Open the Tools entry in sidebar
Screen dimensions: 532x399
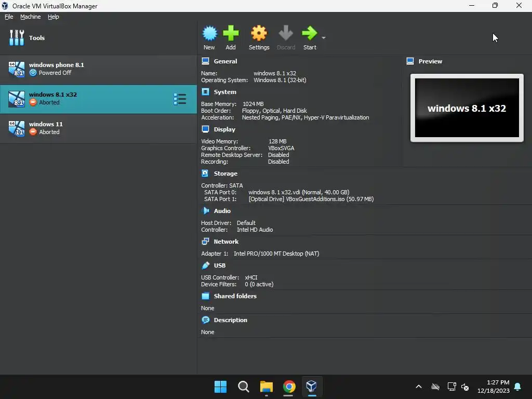coord(98,37)
